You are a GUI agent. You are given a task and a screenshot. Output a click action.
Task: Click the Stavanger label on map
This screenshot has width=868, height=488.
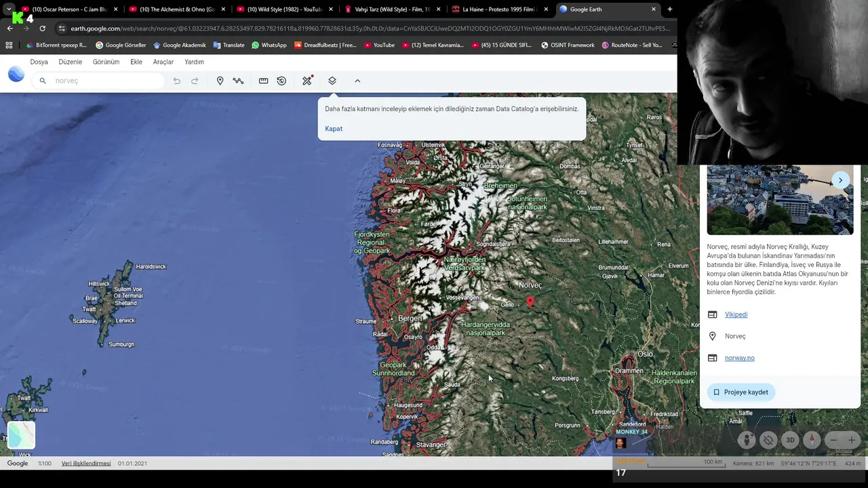[x=431, y=445]
